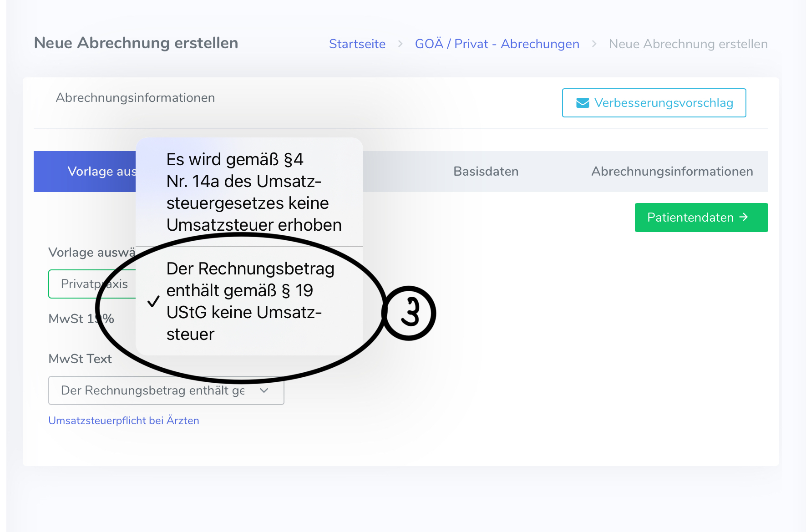Image resolution: width=806 pixels, height=532 pixels.
Task: Click the breadcrumb chevron right after Startseite
Action: pos(400,44)
